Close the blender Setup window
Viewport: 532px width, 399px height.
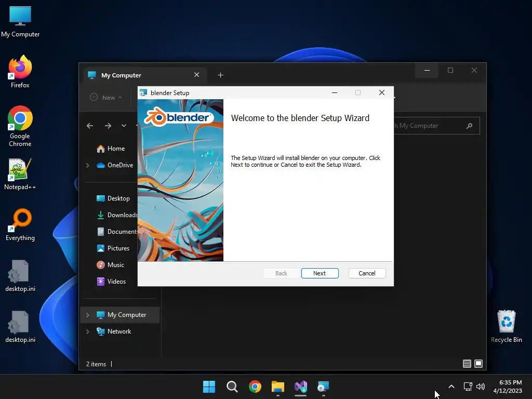pos(382,92)
